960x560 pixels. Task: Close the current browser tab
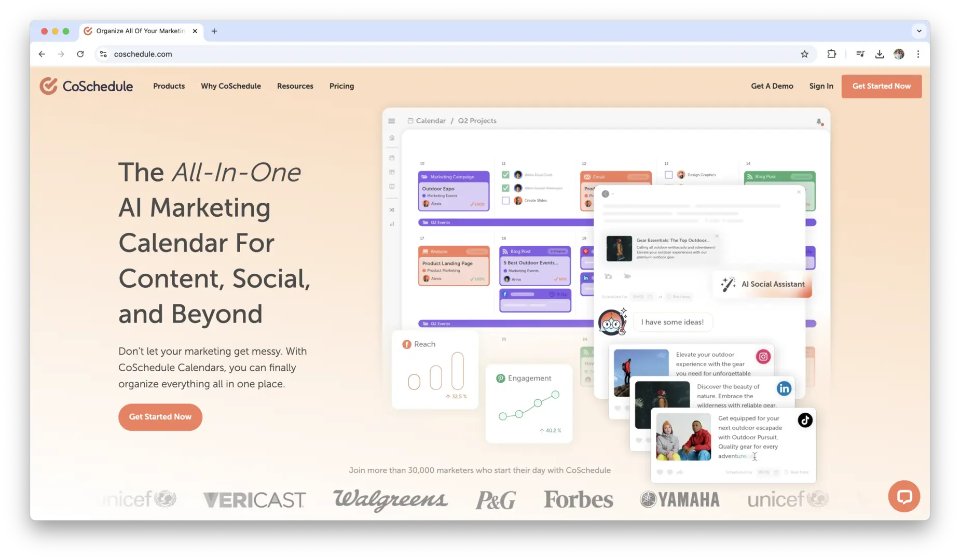[x=195, y=31]
